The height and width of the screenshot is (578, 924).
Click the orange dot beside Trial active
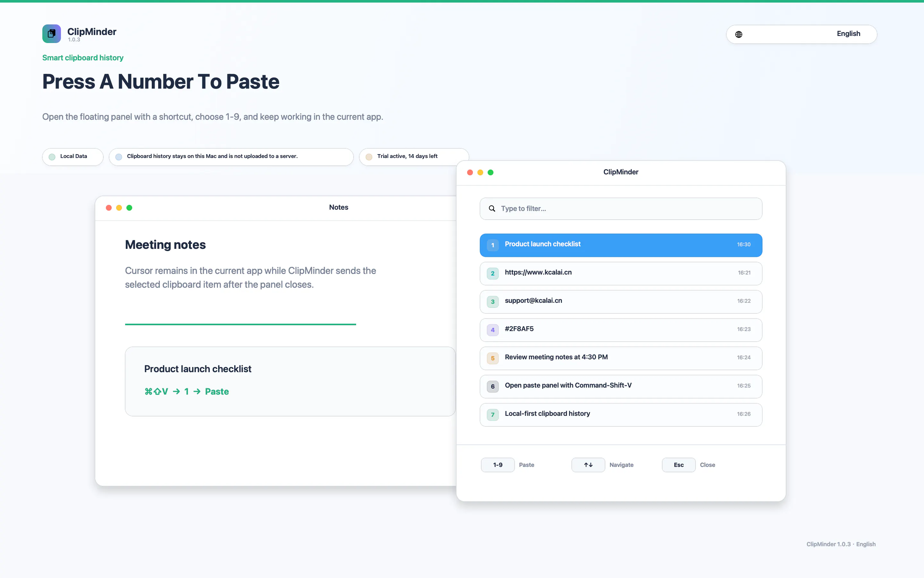click(x=369, y=157)
